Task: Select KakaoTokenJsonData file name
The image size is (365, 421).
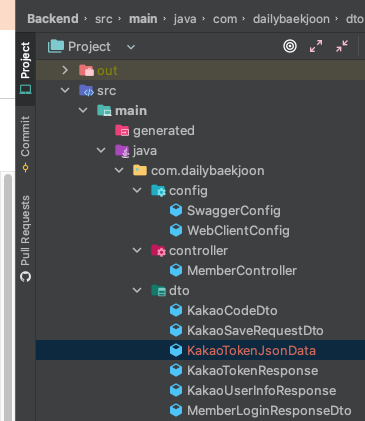Action: pos(251,351)
